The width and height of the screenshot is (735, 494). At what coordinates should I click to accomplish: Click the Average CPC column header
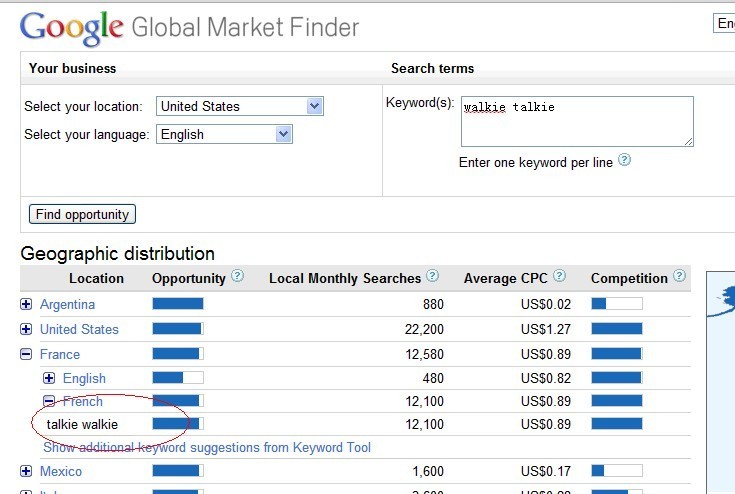[506, 278]
